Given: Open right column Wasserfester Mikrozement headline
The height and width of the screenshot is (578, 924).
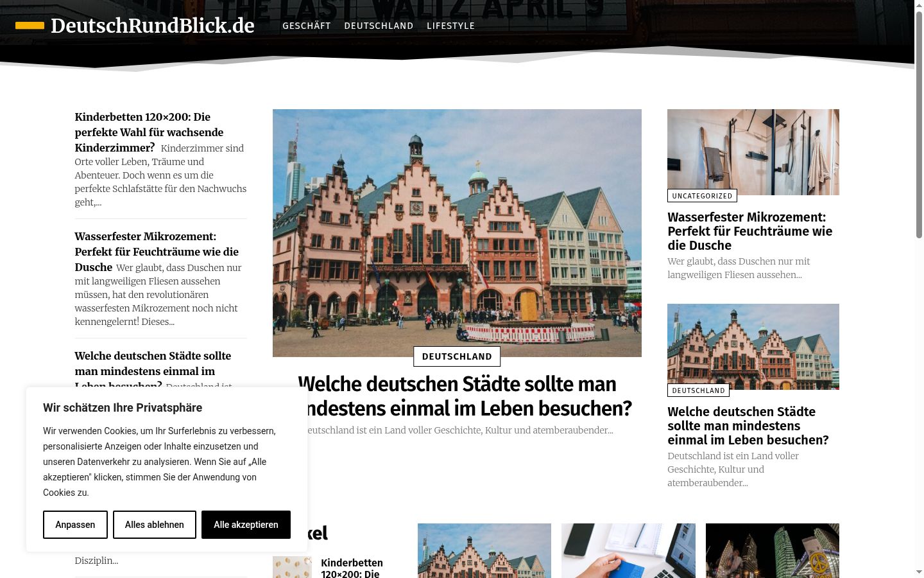Looking at the screenshot, I should coord(749,231).
